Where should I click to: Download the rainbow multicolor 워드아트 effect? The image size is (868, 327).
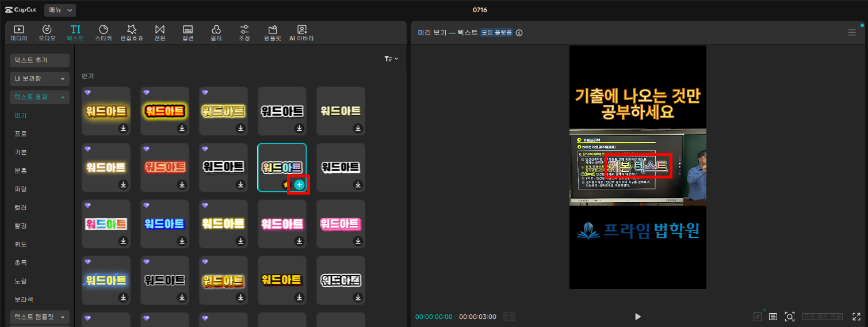point(123,241)
